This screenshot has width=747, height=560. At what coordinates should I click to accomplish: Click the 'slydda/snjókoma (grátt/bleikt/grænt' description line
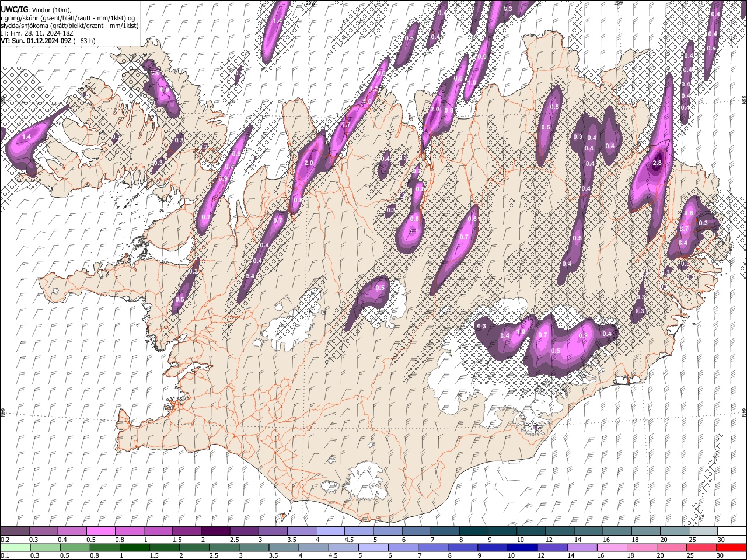click(69, 26)
